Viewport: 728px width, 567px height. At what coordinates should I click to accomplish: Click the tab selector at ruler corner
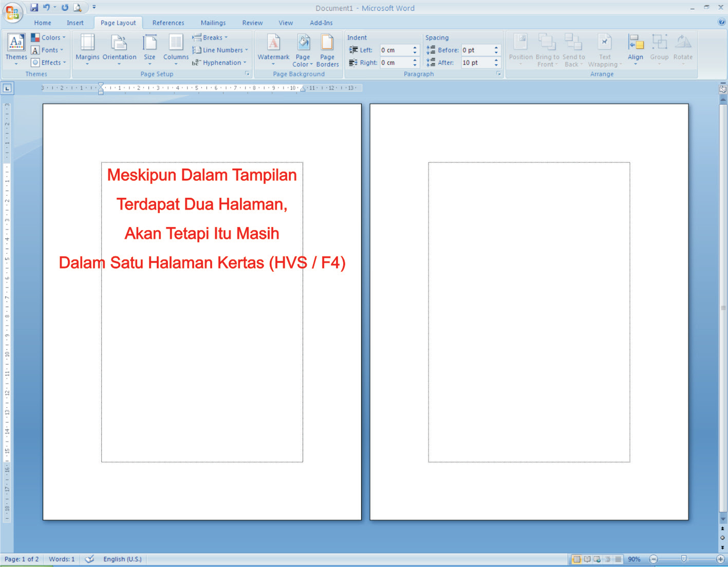(x=7, y=88)
